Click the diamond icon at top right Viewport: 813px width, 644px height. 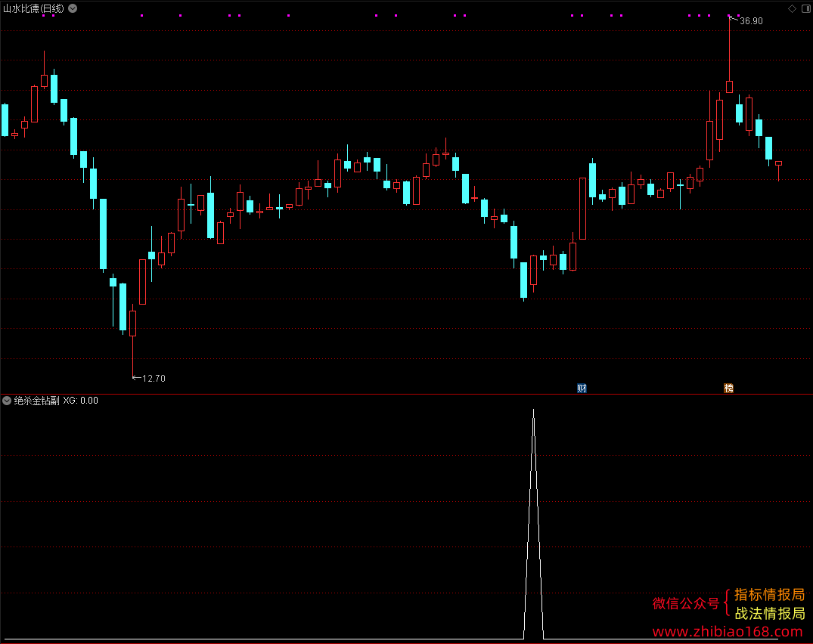click(x=793, y=8)
